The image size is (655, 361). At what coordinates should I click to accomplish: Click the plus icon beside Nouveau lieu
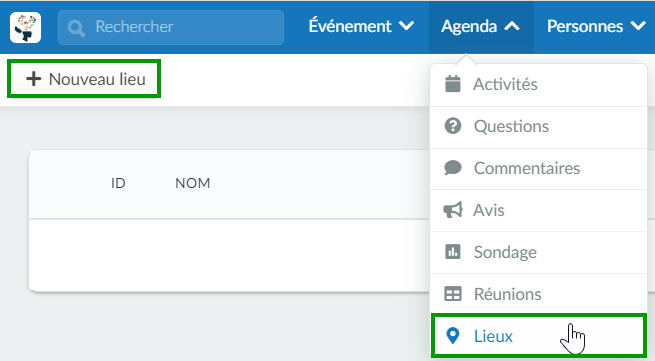coord(33,79)
